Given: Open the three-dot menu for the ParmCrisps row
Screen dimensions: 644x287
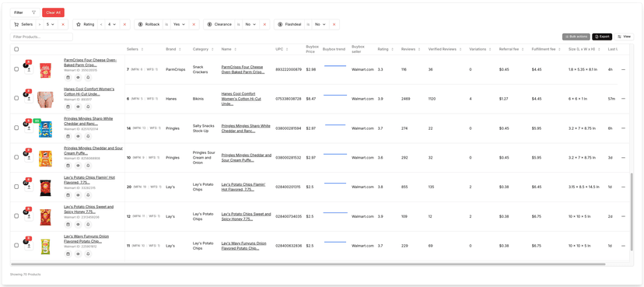Looking at the screenshot, I should pyautogui.click(x=623, y=69).
